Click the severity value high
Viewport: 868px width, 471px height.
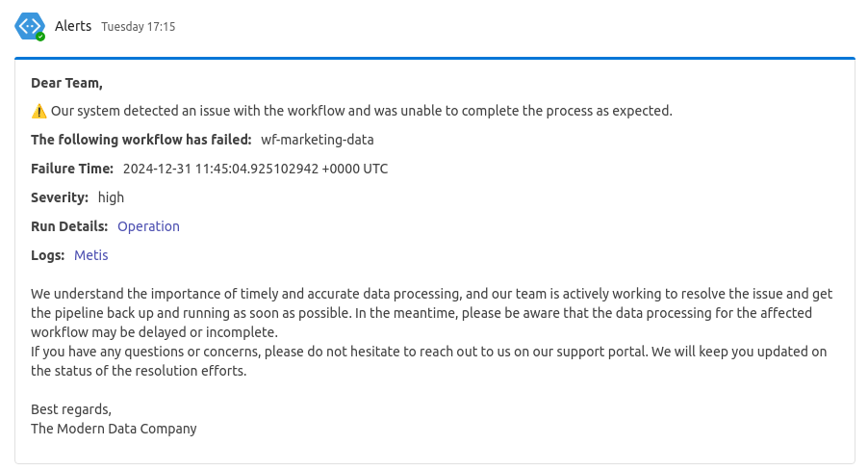(111, 197)
